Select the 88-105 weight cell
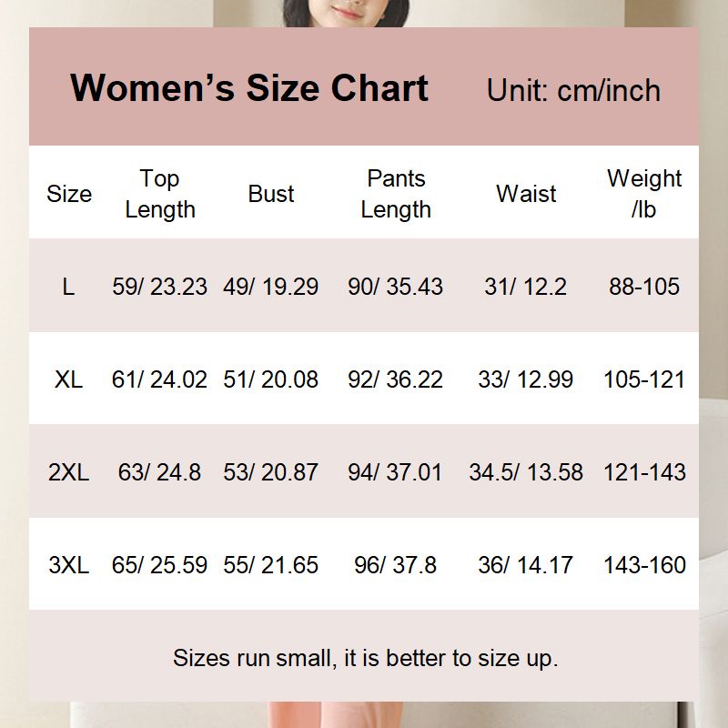This screenshot has width=728, height=728. click(x=644, y=287)
